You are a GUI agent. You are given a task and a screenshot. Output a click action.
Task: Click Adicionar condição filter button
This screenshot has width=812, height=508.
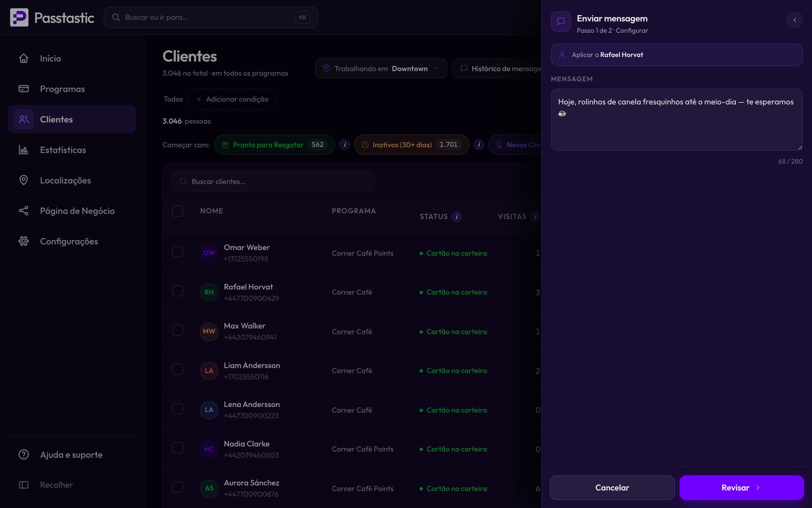click(232, 99)
